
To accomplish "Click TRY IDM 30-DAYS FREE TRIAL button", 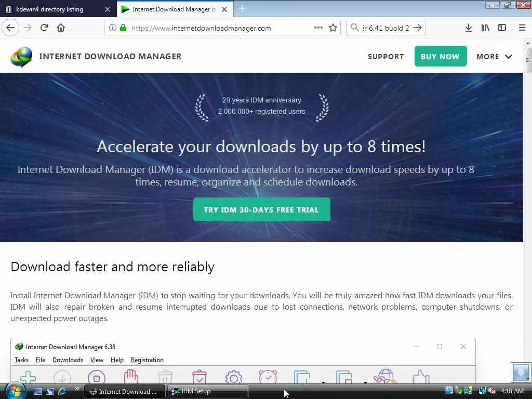I will (x=262, y=210).
